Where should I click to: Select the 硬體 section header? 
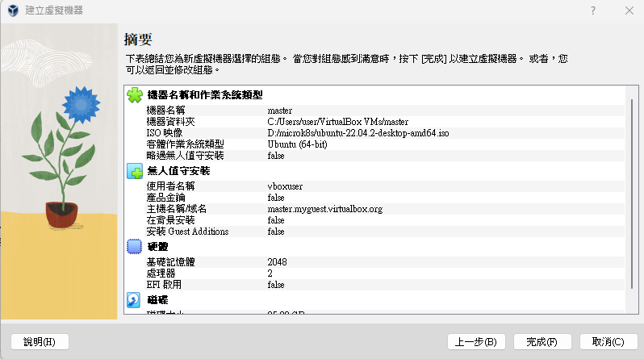click(157, 246)
